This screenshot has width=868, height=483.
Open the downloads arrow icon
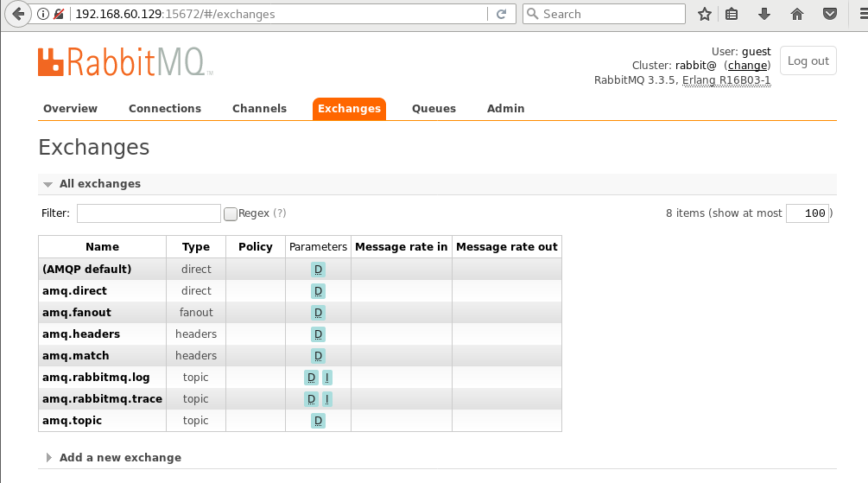(x=764, y=14)
